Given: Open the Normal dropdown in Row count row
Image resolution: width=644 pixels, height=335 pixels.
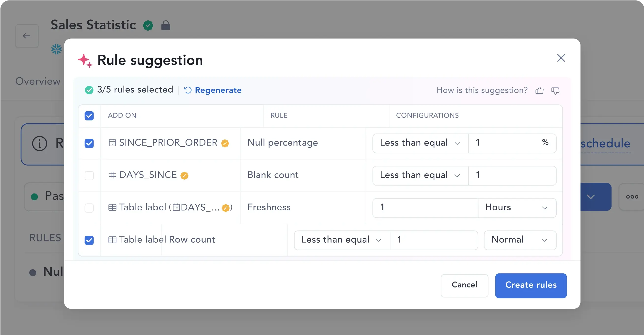Looking at the screenshot, I should pos(520,240).
